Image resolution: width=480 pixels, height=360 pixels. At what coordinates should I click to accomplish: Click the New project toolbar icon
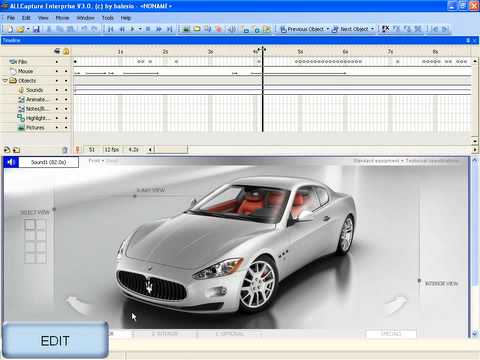10,29
